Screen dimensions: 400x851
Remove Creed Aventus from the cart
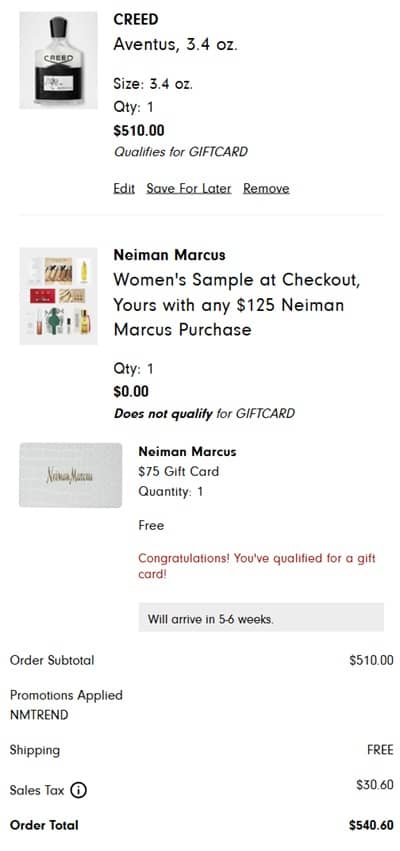point(266,188)
